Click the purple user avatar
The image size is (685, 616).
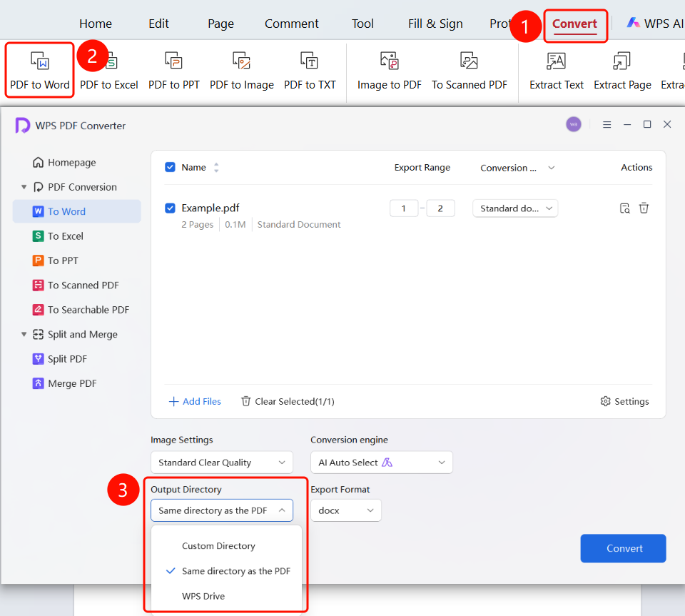[574, 124]
